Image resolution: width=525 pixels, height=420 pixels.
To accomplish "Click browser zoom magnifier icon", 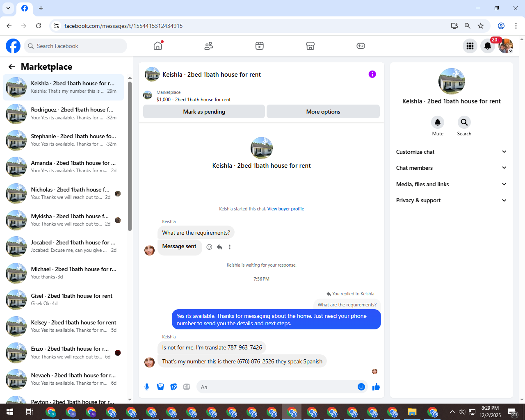I will (468, 26).
